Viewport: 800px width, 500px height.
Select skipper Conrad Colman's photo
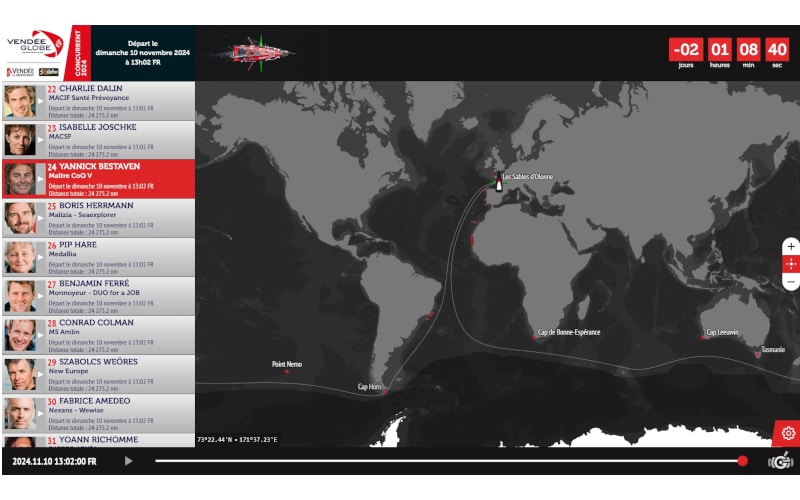click(x=20, y=336)
